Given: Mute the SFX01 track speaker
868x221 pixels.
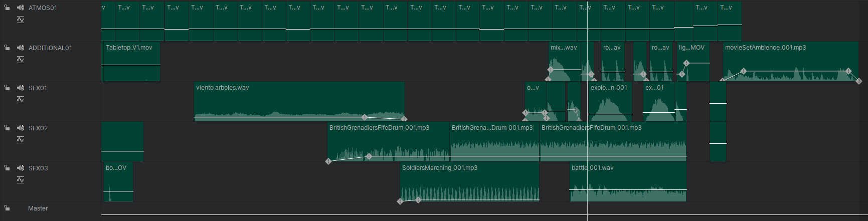Looking at the screenshot, I should tap(21, 88).
